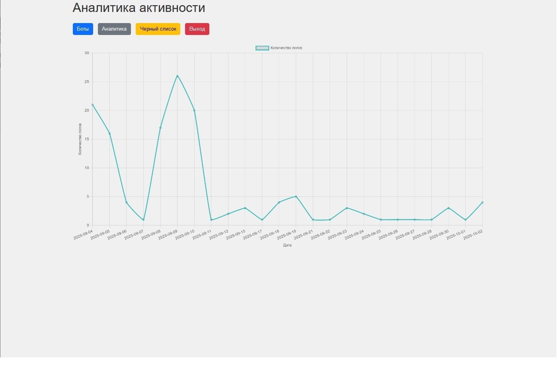Click the blue Боты button
The image size is (558, 392).
[83, 29]
